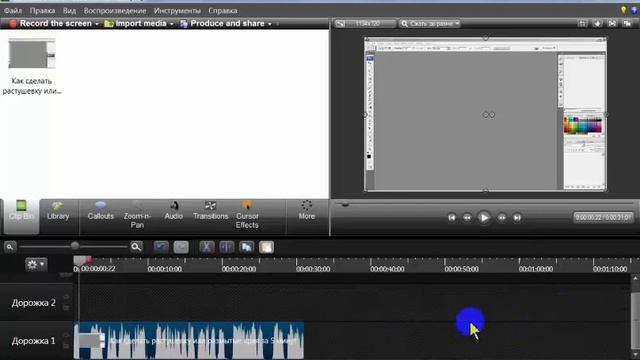Image resolution: width=640 pixels, height=360 pixels.
Task: Click Import media button
Action: 136,24
